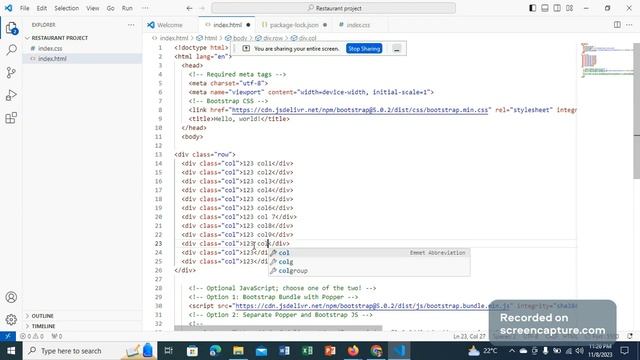This screenshot has height=360, width=640.
Task: Click the horizontal editor scrollbar
Action: coord(278,328)
